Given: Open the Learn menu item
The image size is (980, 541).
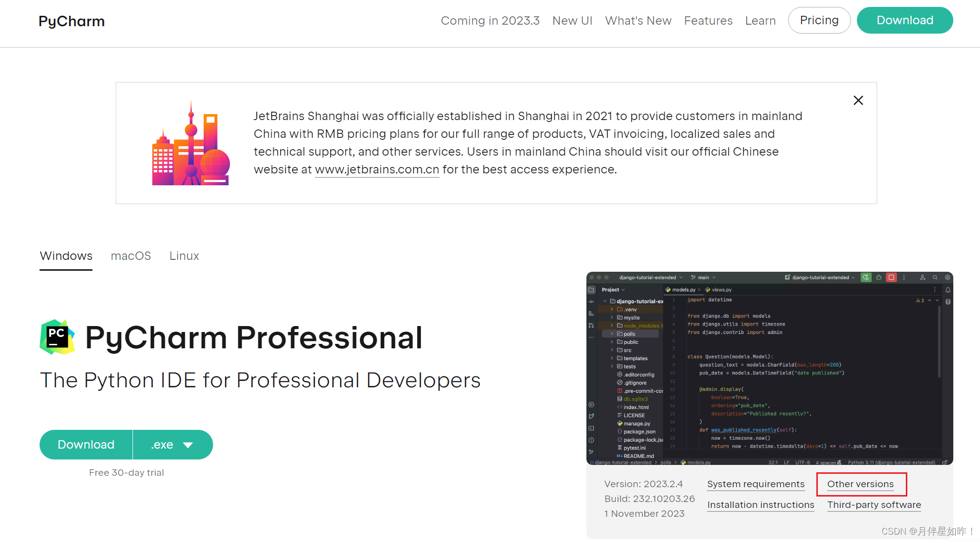Looking at the screenshot, I should pos(760,21).
